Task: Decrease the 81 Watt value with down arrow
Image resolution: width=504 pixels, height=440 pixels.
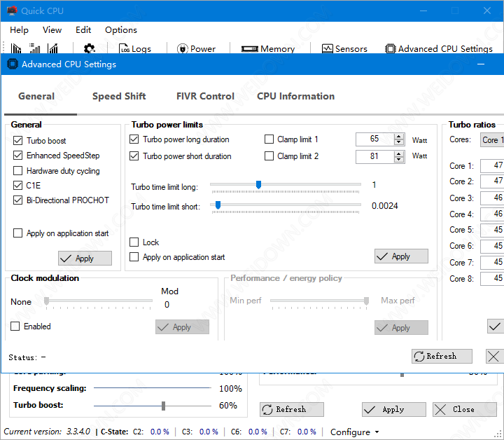Action: click(x=399, y=160)
